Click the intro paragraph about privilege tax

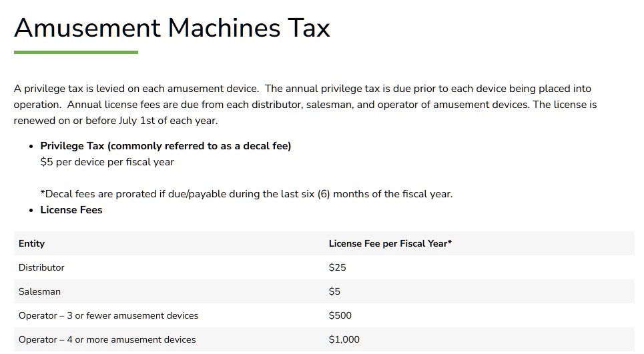[302, 89]
